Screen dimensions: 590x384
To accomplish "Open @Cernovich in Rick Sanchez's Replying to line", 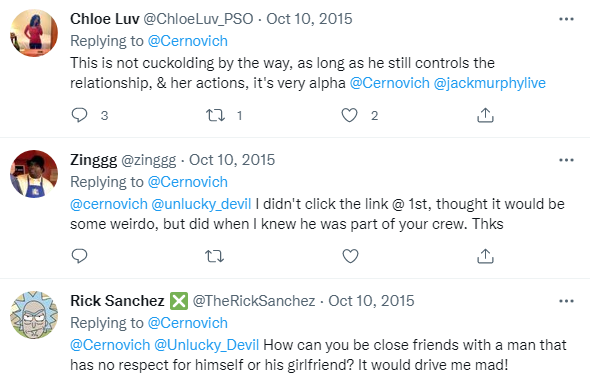I will click(x=188, y=323).
